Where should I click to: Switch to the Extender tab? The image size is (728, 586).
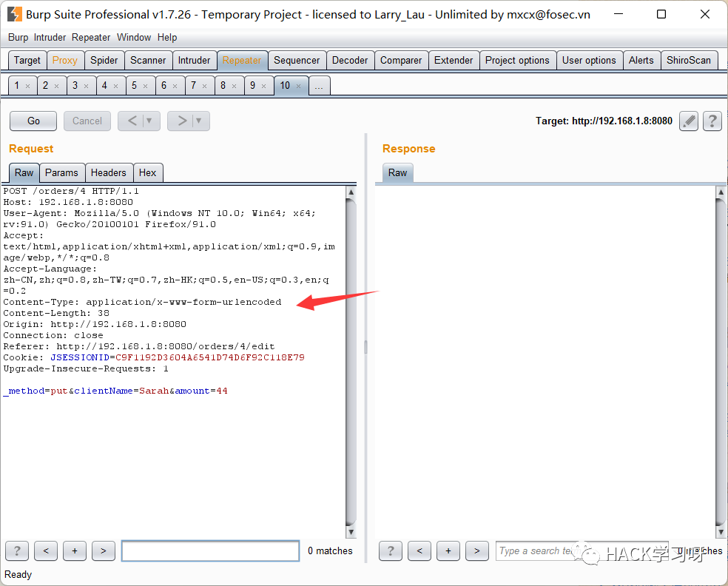point(454,61)
